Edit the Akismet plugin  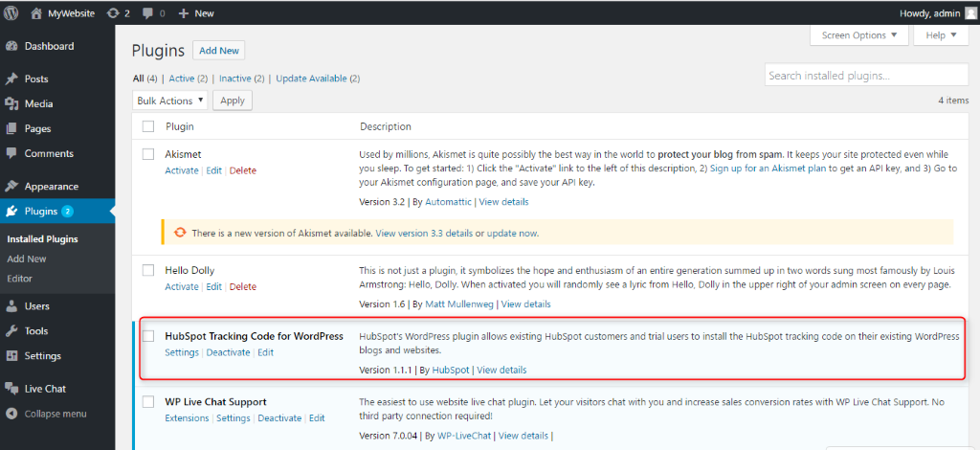tap(213, 170)
